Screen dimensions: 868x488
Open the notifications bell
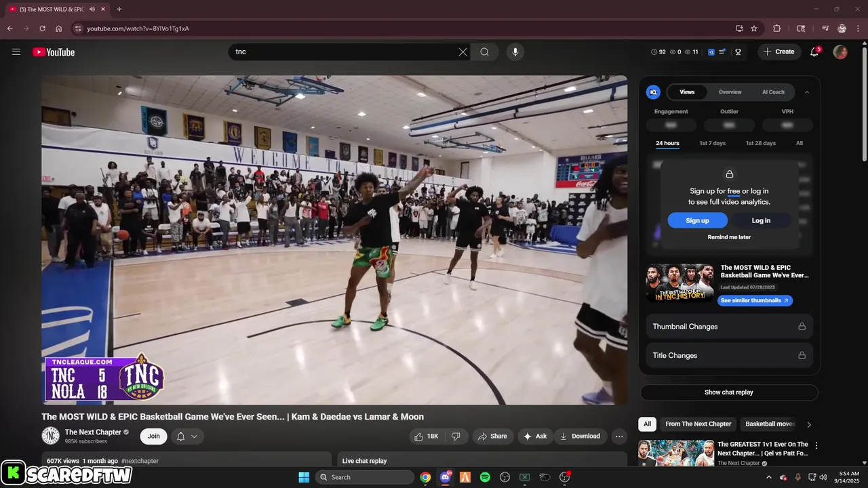814,52
